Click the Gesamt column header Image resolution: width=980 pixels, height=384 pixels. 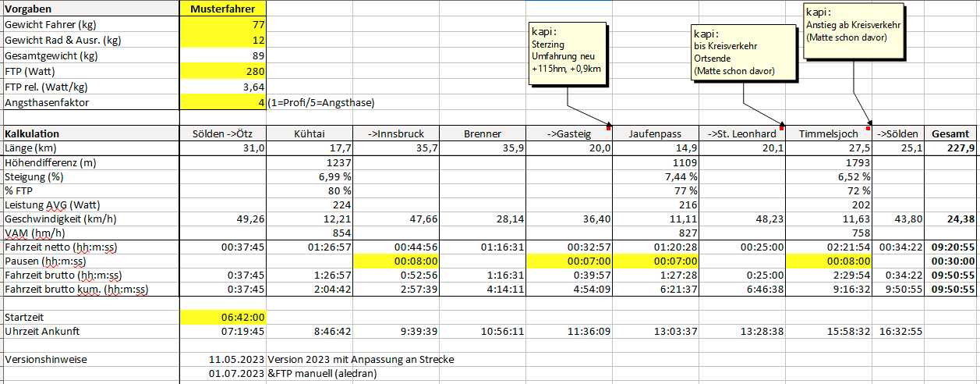(x=951, y=133)
